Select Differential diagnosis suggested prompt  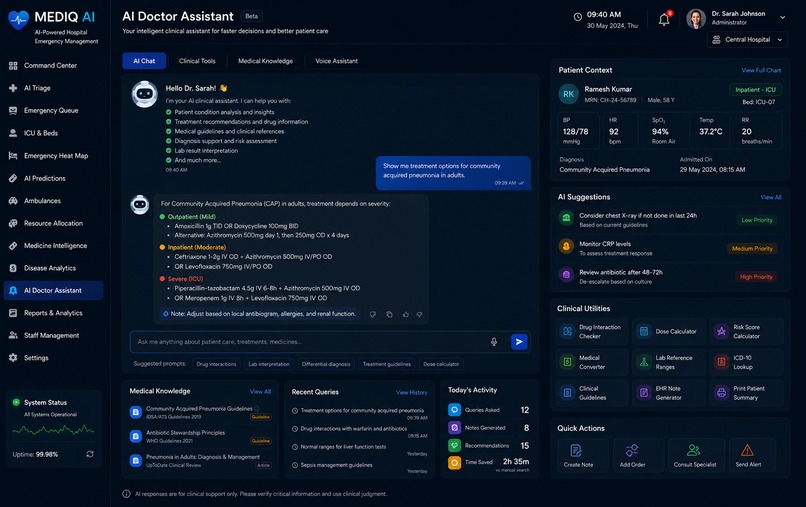tap(326, 364)
